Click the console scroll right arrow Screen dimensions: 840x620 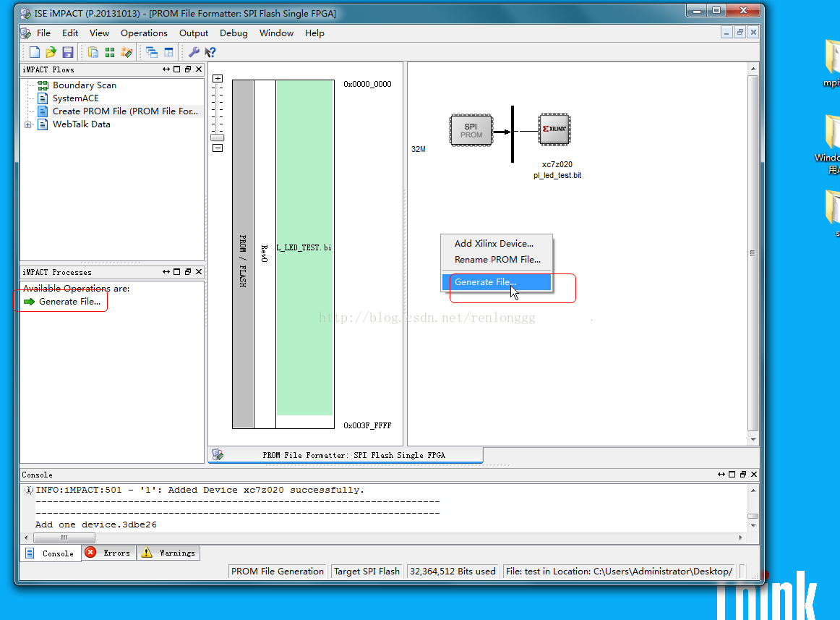coord(740,538)
